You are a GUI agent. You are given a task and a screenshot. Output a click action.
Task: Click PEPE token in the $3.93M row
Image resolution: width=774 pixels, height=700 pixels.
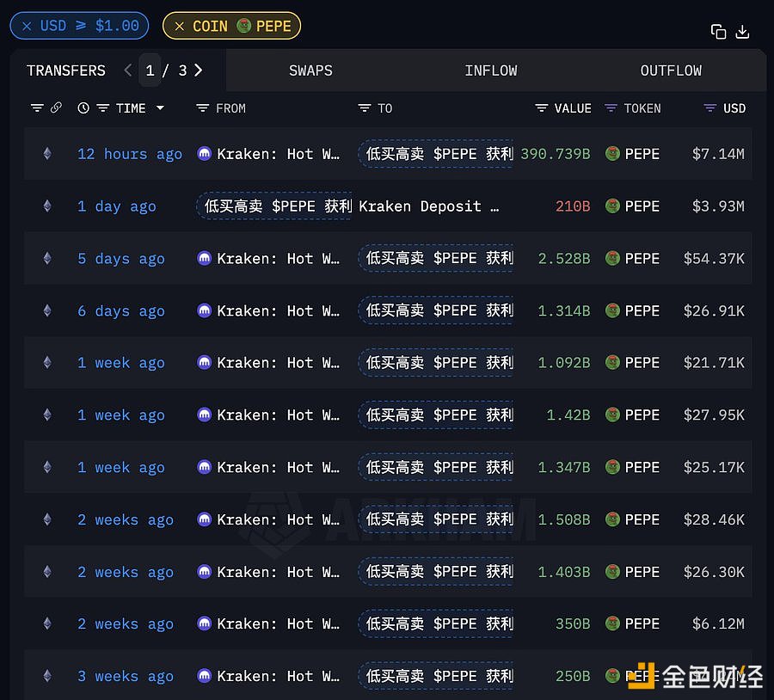click(642, 206)
